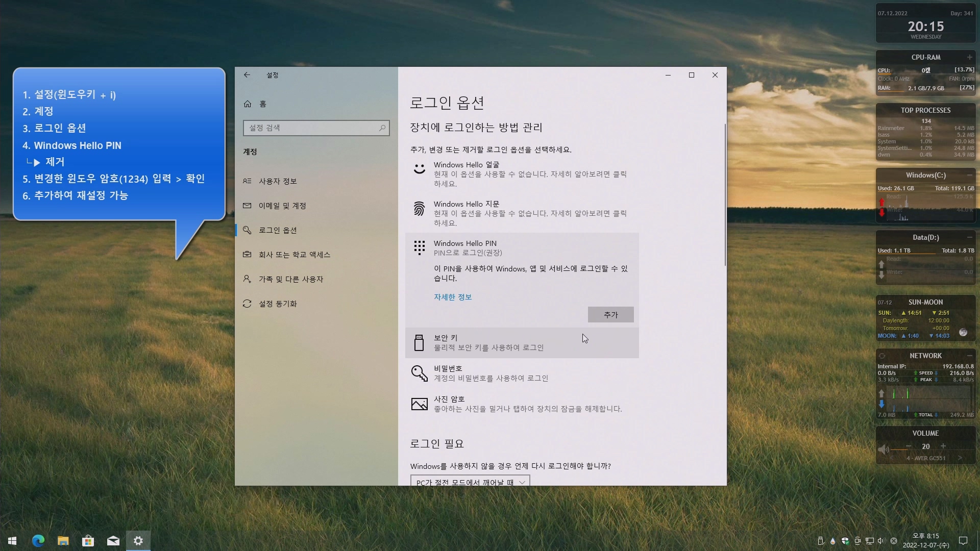The height and width of the screenshot is (551, 980).
Task: Click the Windows Hello fingerprint icon
Action: point(419,208)
